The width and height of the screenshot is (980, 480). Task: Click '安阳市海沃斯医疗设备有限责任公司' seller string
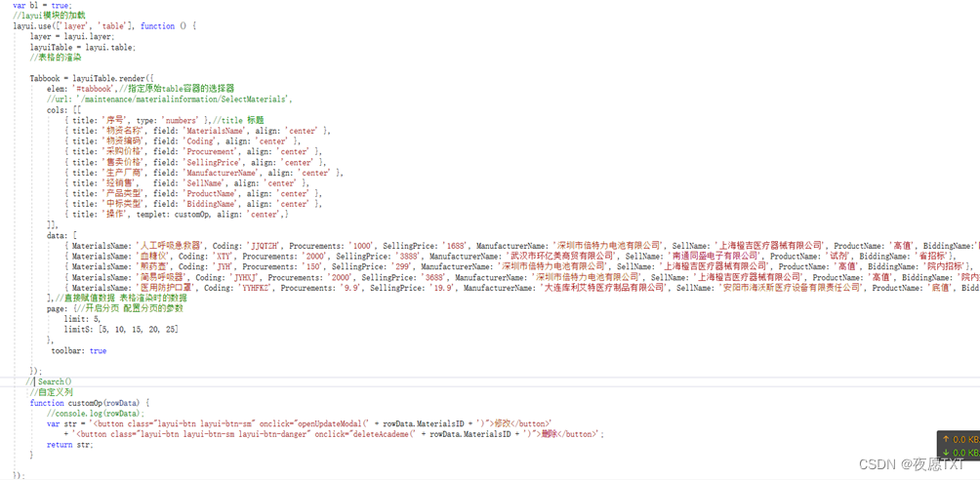[792, 288]
